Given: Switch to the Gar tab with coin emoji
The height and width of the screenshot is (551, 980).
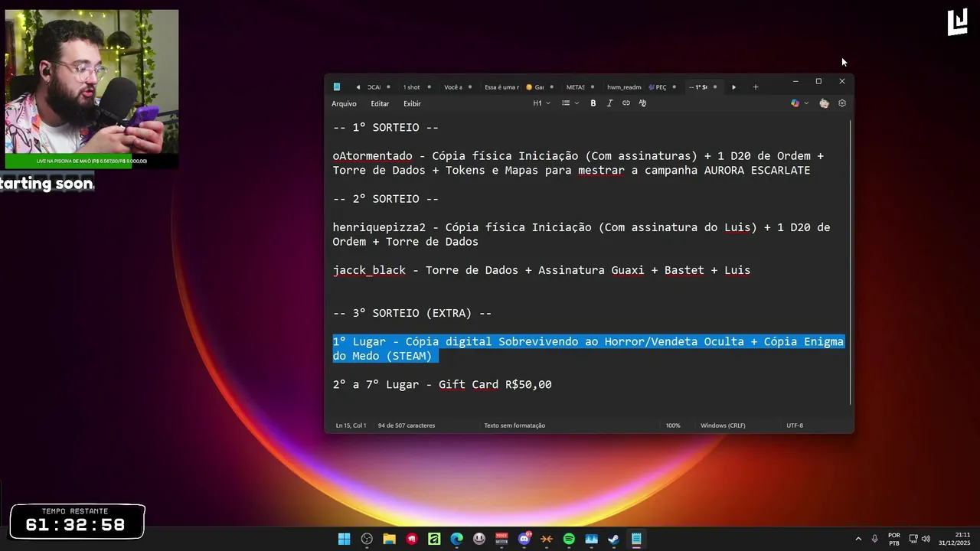Looking at the screenshot, I should tap(534, 87).
